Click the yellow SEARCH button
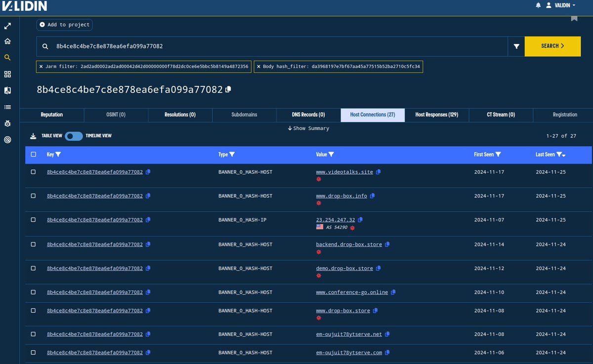 (x=552, y=46)
